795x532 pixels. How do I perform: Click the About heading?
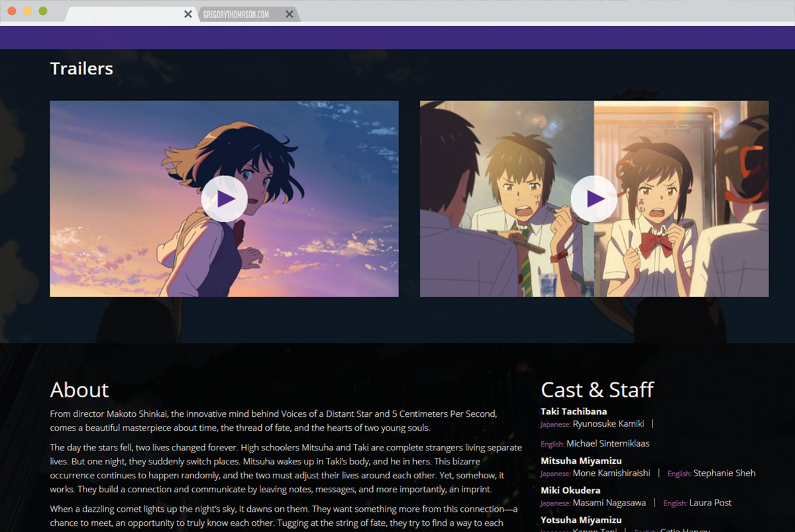(79, 390)
